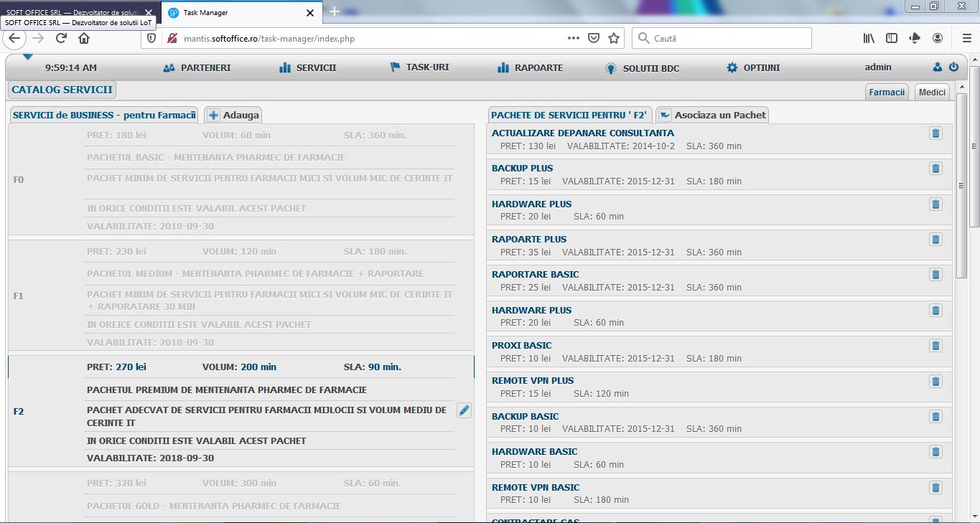The image size is (980, 523).
Task: Open Firefox page actions three-dot menu
Action: click(x=573, y=38)
